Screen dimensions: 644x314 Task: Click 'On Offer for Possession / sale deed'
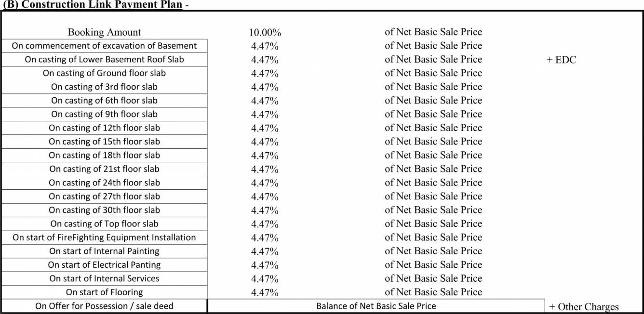(104, 306)
